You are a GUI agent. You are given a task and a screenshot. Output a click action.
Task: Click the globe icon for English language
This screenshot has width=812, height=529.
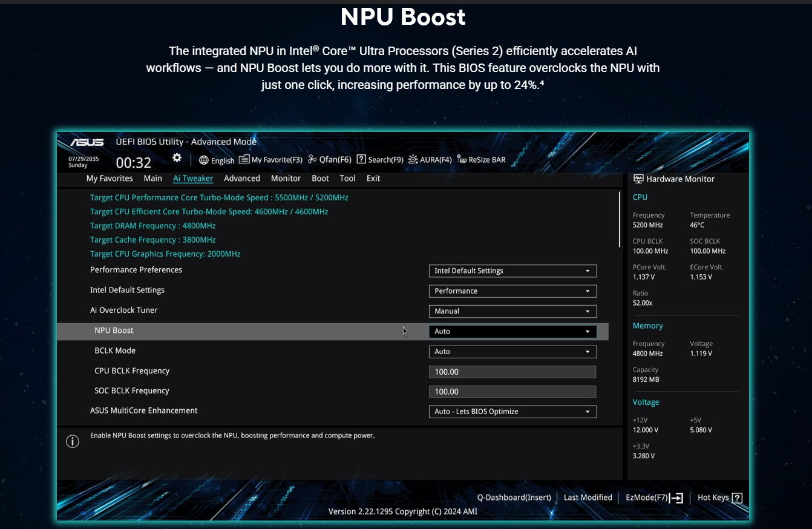(203, 160)
